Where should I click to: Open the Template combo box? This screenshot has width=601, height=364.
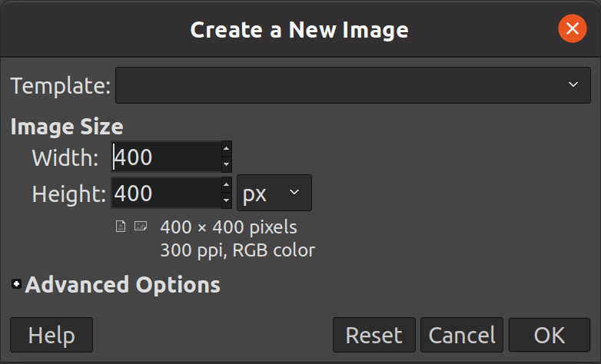pos(353,85)
